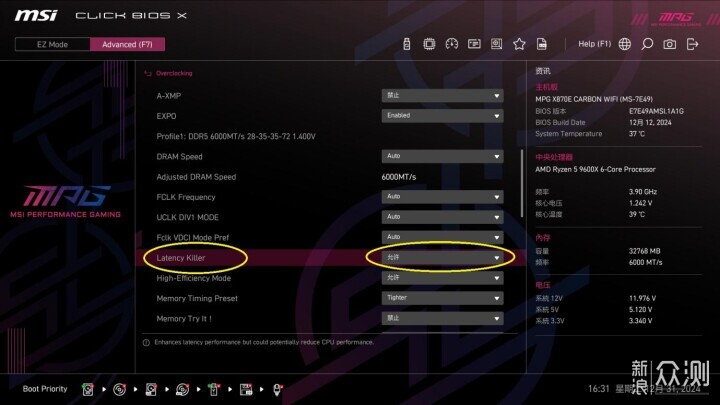The height and width of the screenshot is (405, 720).
Task: Expand the Memory Timing Preset Tighter dropdown
Action: coord(442,298)
